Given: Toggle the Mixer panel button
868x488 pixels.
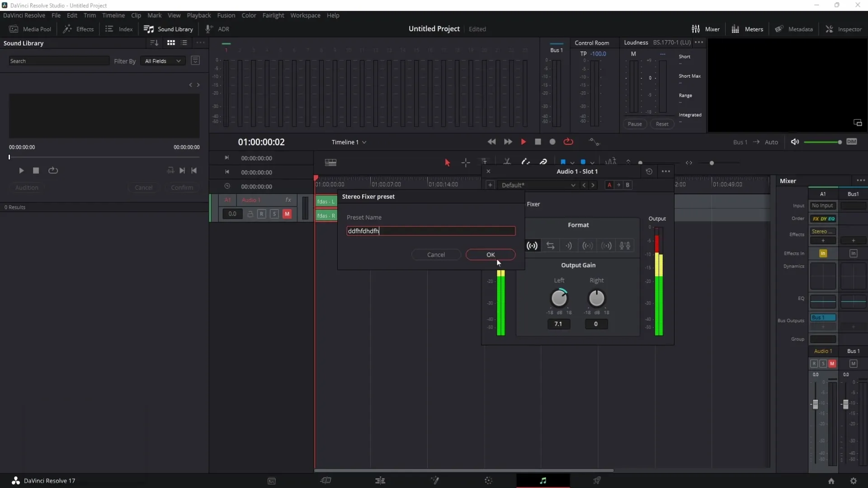Looking at the screenshot, I should point(705,29).
